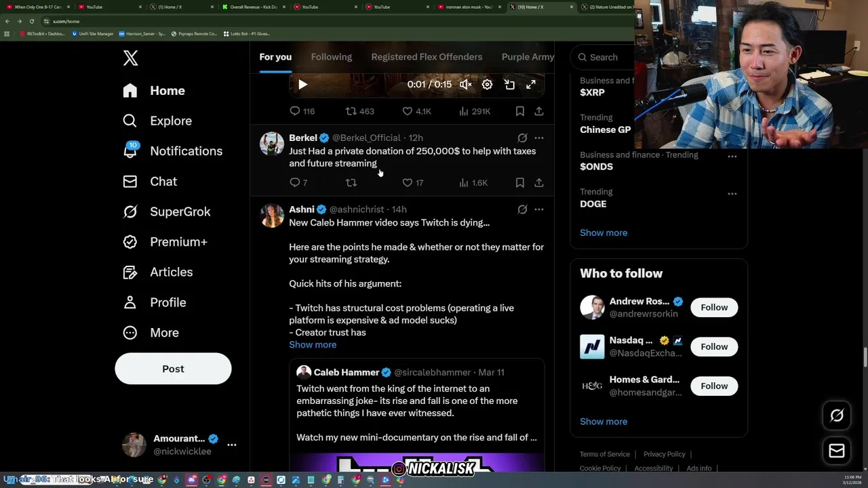The width and height of the screenshot is (868, 488).
Task: Open more options for DOGE trend
Action: [x=732, y=194]
